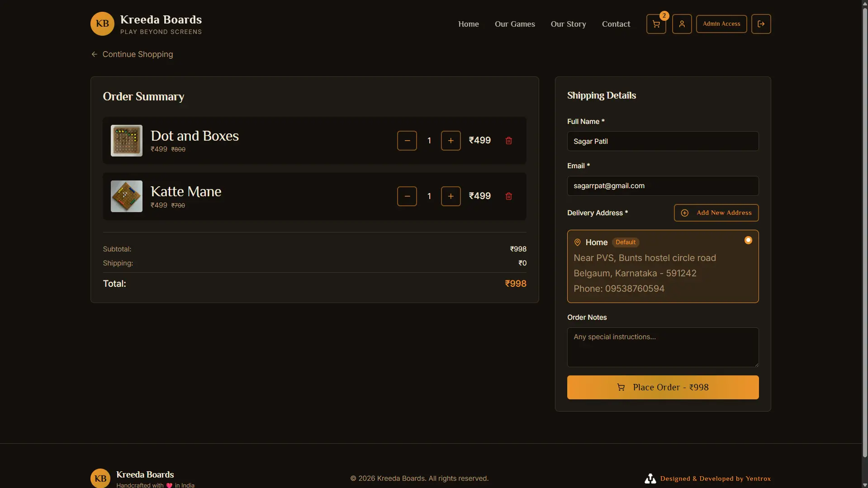This screenshot has height=488, width=868.
Task: Open the shopping cart with badge 2
Action: click(x=656, y=24)
